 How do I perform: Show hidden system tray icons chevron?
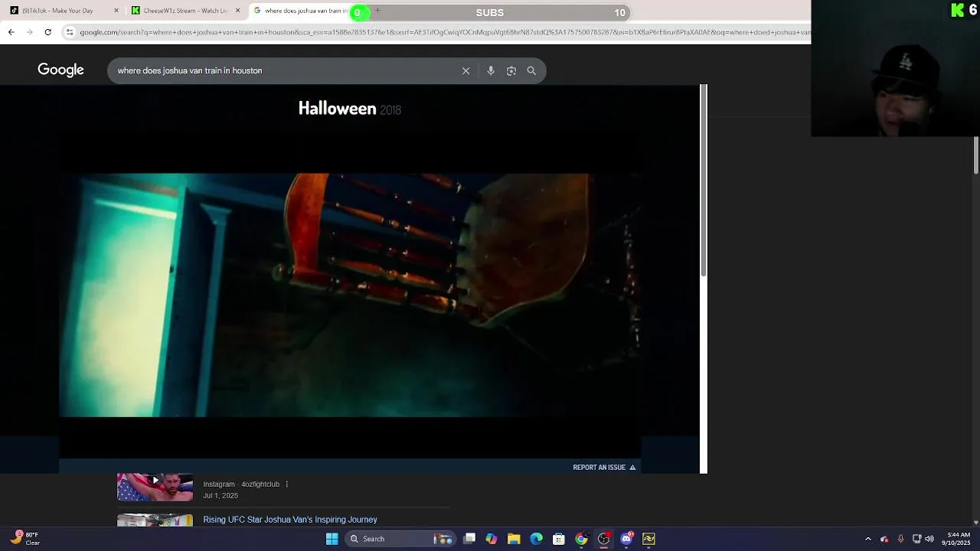tap(867, 539)
